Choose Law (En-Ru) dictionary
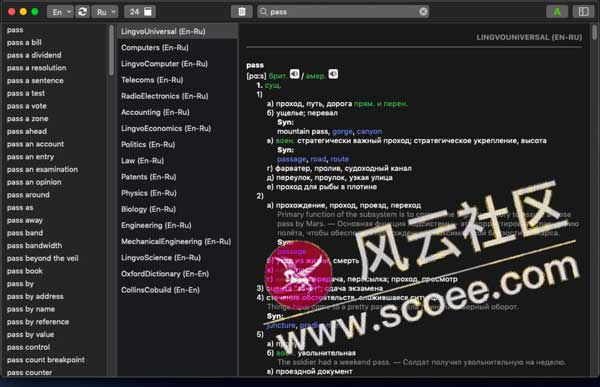 pyautogui.click(x=142, y=160)
